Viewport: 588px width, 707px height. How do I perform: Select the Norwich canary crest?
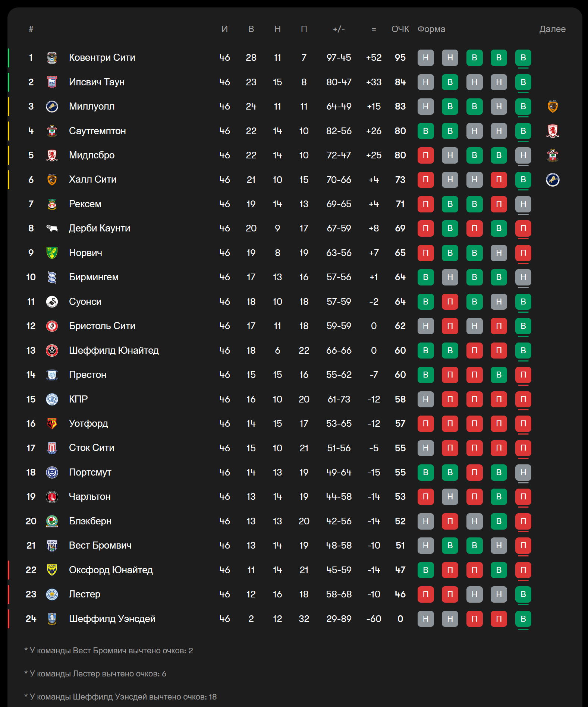(52, 253)
